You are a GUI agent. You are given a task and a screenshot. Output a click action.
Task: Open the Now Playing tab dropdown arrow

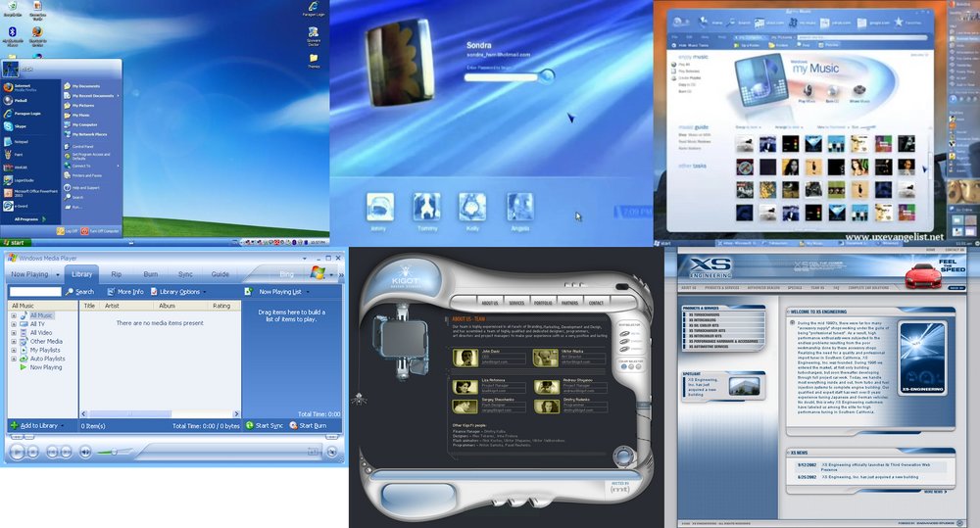coord(58,275)
